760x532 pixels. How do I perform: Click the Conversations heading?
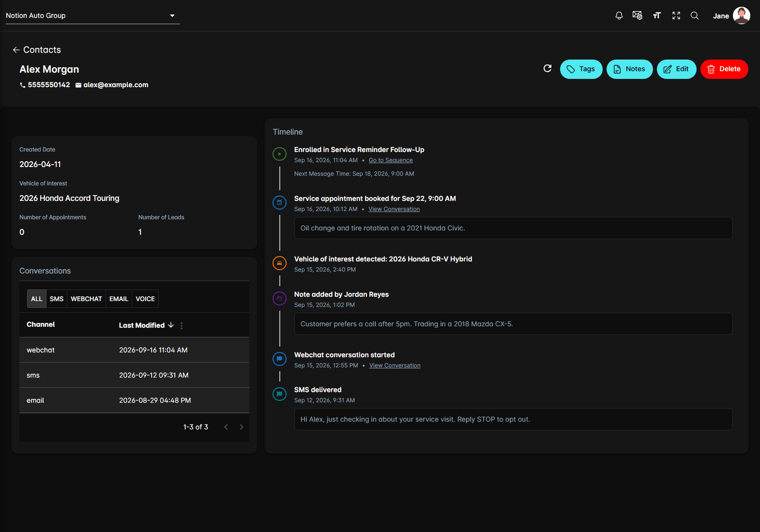point(45,271)
